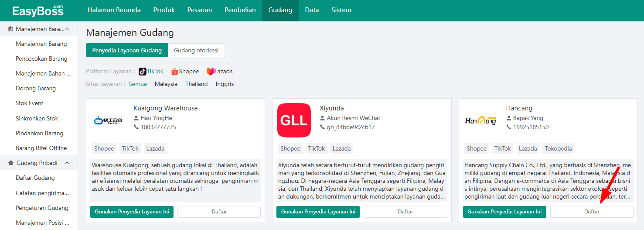Click phone icon beside 19925185150
The height and width of the screenshot is (230, 644).
[x=509, y=127]
